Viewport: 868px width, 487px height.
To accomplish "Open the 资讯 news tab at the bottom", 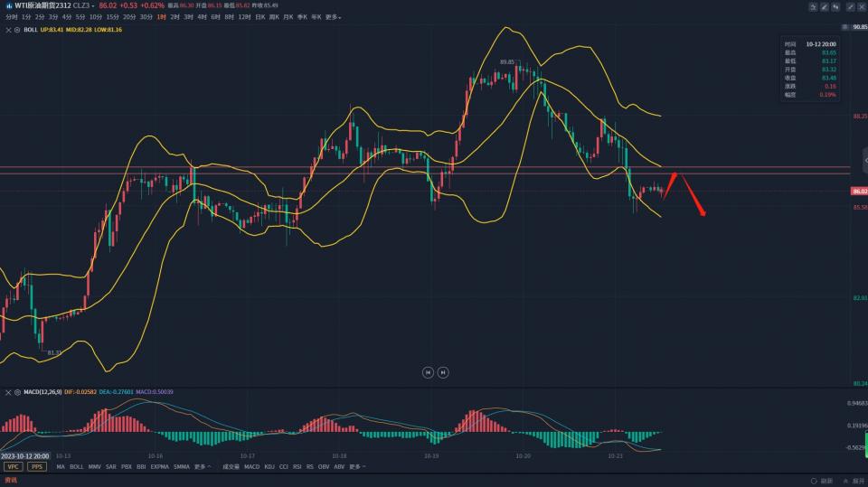I will pos(11,481).
